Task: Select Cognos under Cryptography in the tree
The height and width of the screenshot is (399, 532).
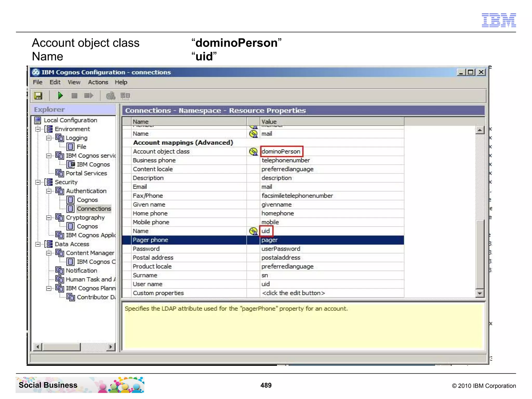Action: click(87, 226)
